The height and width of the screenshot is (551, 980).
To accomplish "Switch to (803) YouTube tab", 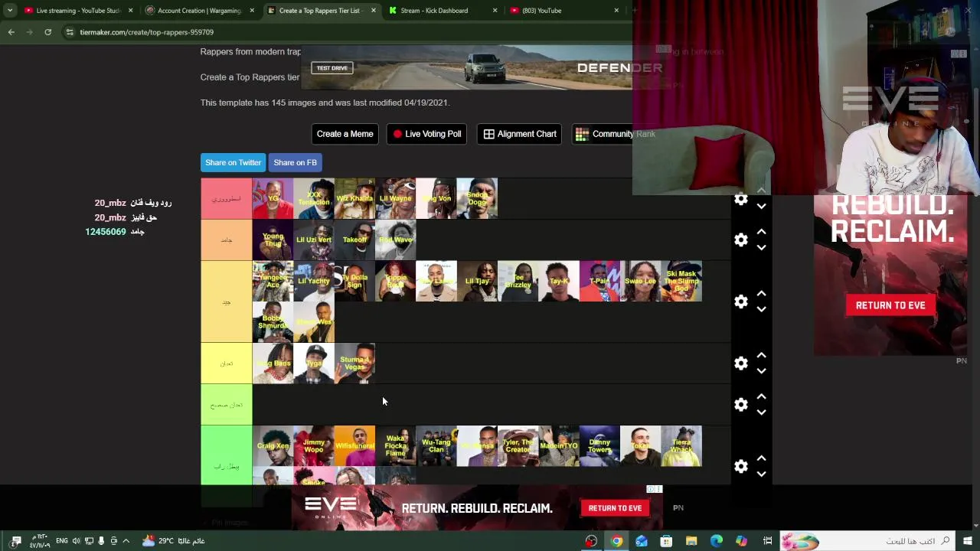I will point(563,11).
